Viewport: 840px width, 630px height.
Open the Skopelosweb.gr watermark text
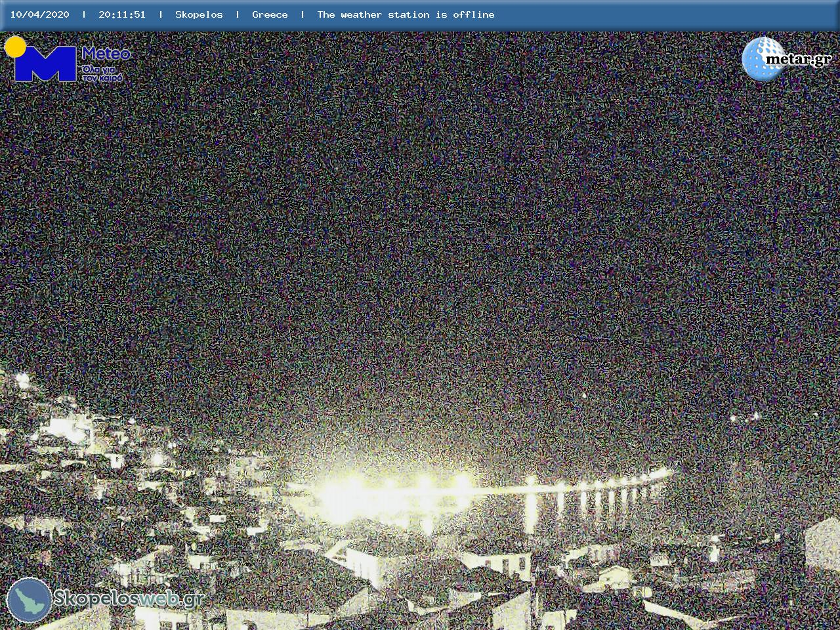(129, 598)
